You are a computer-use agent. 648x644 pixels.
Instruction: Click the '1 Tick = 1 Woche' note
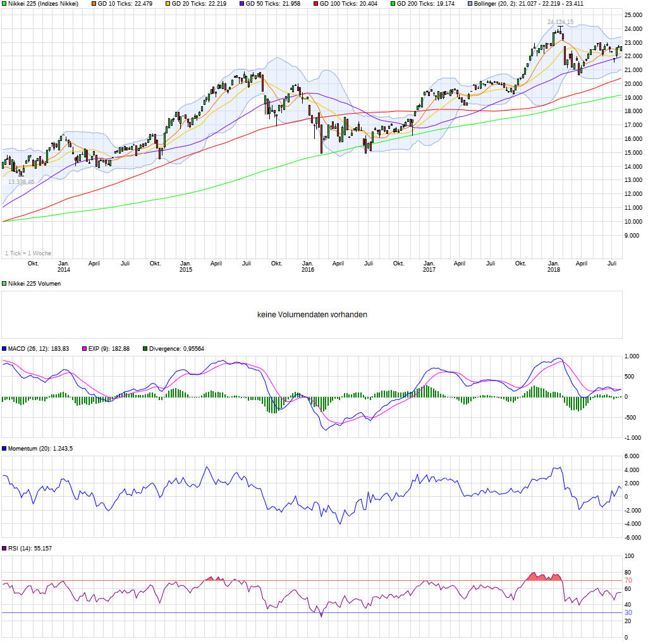pyautogui.click(x=28, y=253)
